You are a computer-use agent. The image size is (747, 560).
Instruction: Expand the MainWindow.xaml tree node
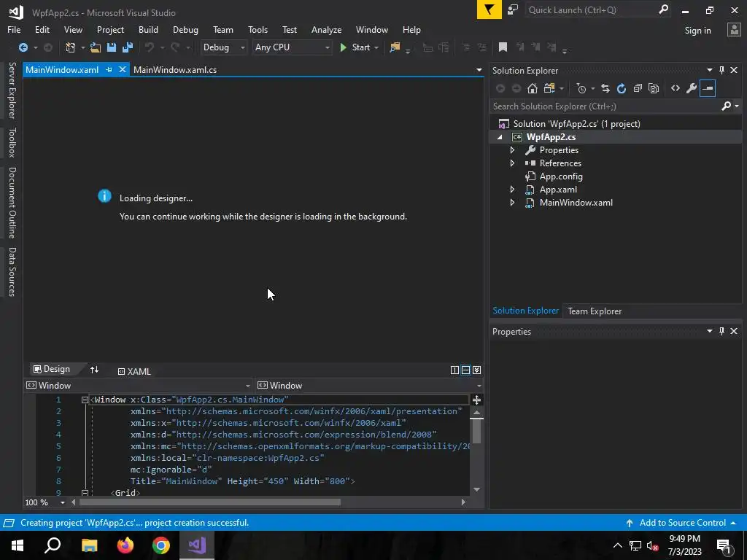[x=512, y=203]
